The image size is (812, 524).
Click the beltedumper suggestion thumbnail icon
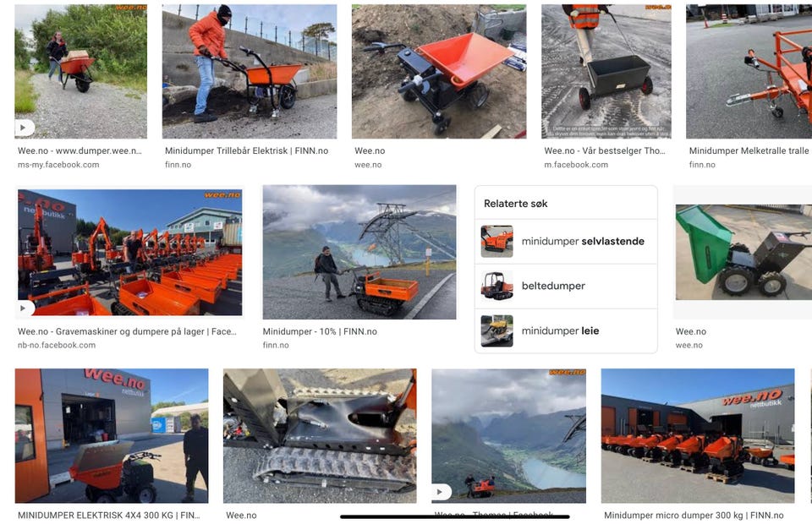tap(497, 286)
